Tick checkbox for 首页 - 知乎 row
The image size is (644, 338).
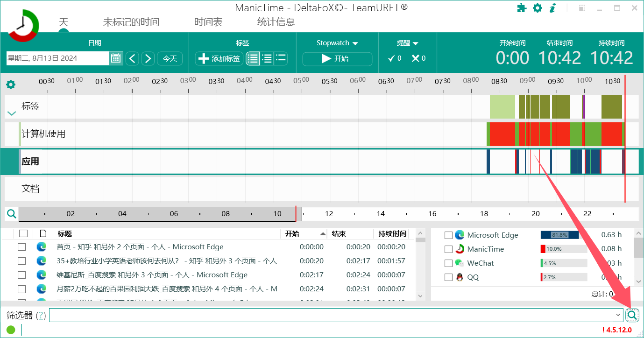[21, 247]
